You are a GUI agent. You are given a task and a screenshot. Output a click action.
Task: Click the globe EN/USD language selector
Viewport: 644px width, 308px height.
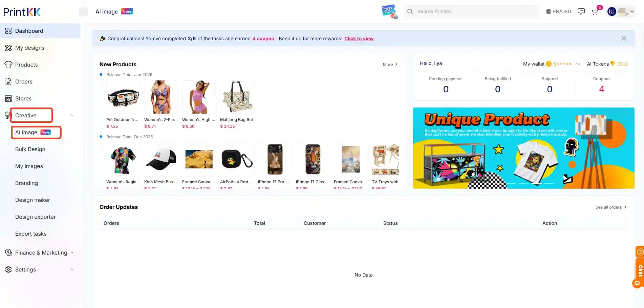click(558, 11)
